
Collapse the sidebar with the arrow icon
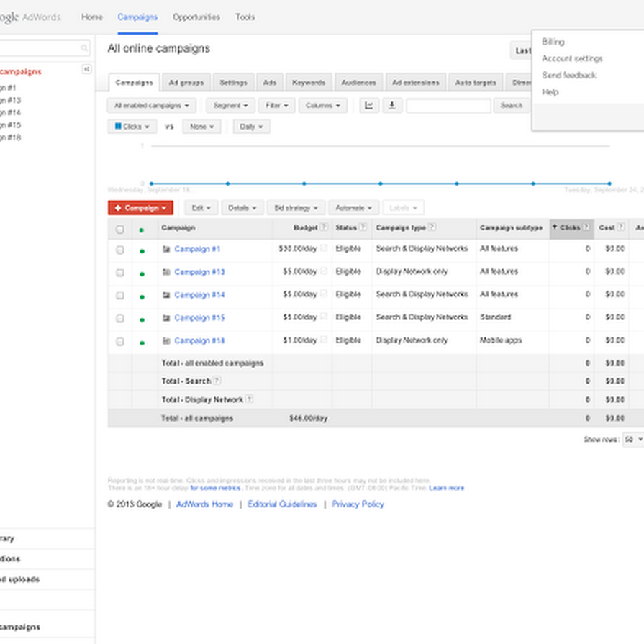click(x=86, y=69)
